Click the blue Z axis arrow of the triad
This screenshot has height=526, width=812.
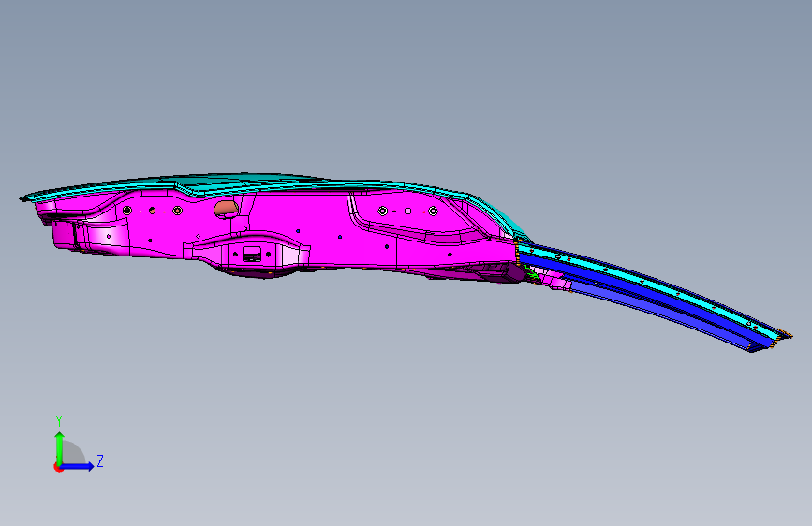point(78,466)
